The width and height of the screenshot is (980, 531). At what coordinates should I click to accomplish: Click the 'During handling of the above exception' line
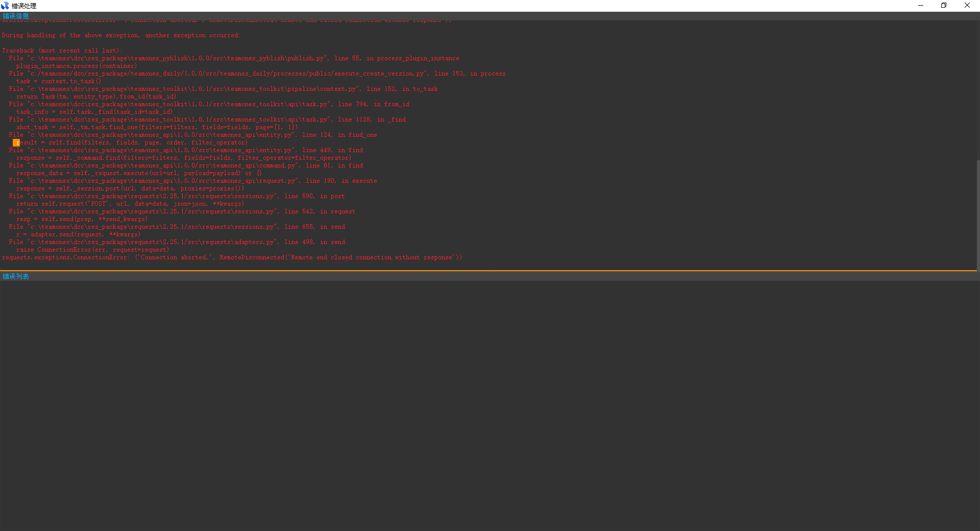pos(121,35)
